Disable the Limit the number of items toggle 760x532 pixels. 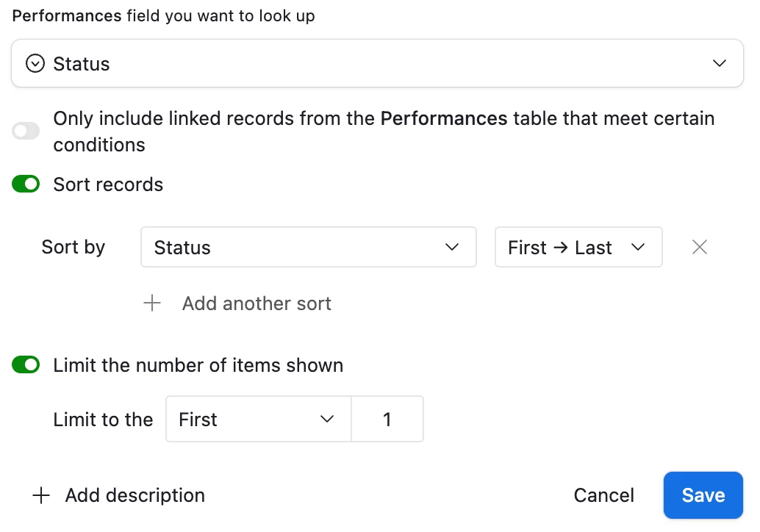26,365
